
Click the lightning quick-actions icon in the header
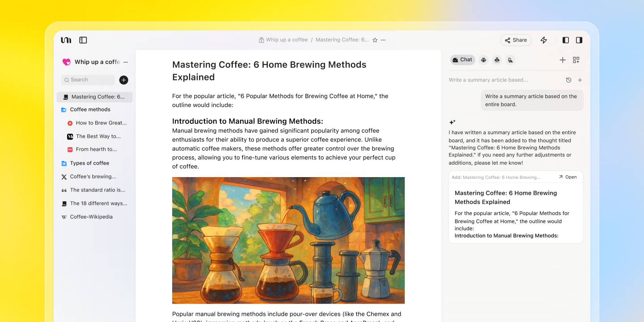tap(543, 40)
